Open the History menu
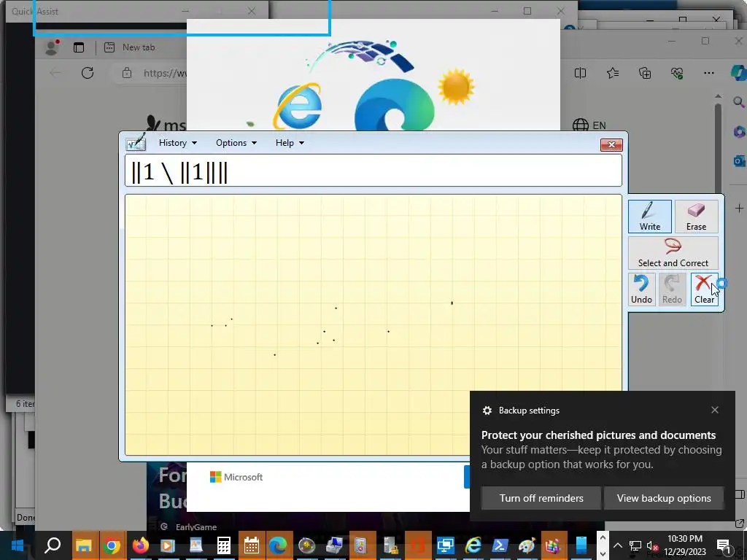 [178, 143]
